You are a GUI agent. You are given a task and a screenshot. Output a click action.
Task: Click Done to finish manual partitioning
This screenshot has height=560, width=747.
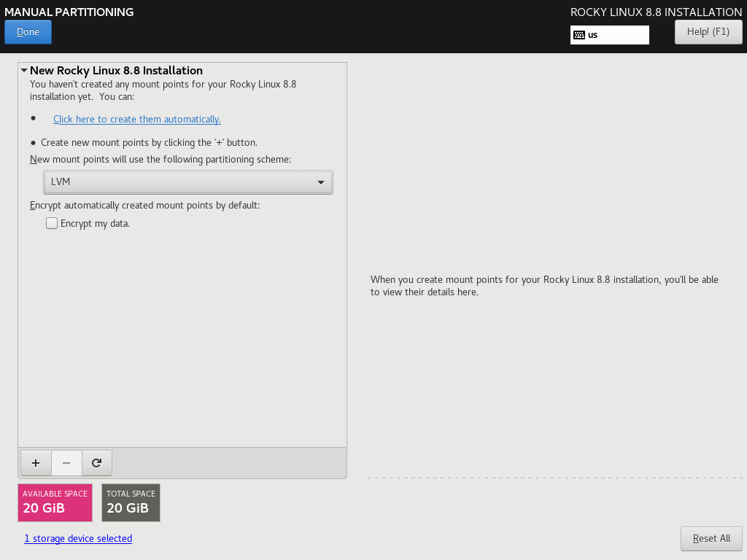pyautogui.click(x=28, y=32)
